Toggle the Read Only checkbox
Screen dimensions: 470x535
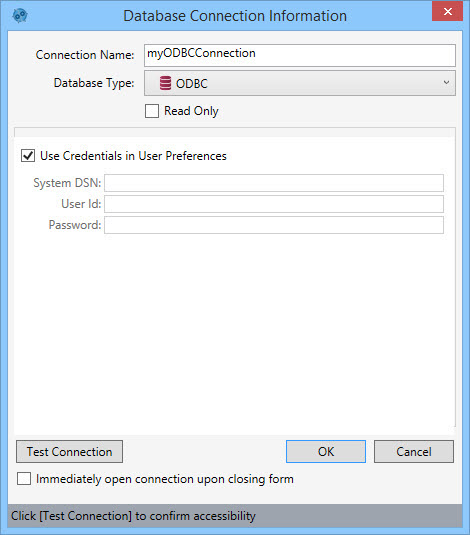152,111
